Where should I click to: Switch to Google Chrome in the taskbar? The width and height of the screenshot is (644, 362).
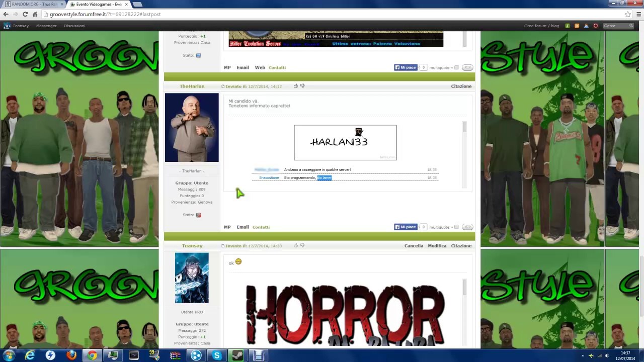[92, 355]
